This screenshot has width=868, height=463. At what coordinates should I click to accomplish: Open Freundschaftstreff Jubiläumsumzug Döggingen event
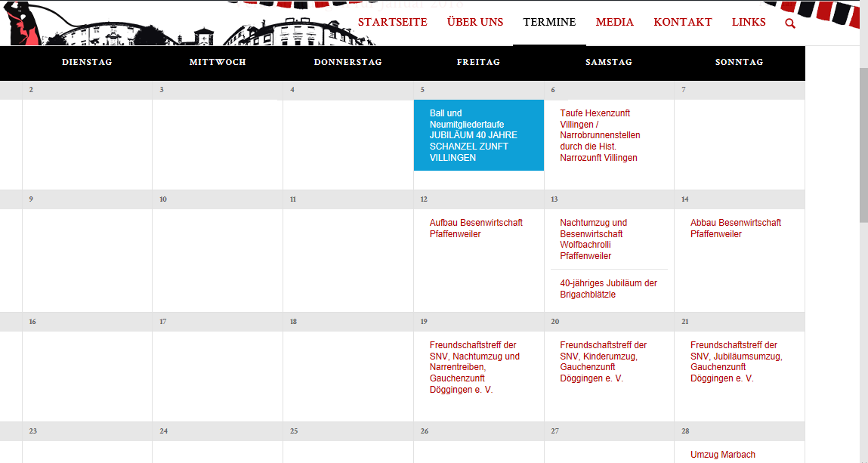click(737, 362)
